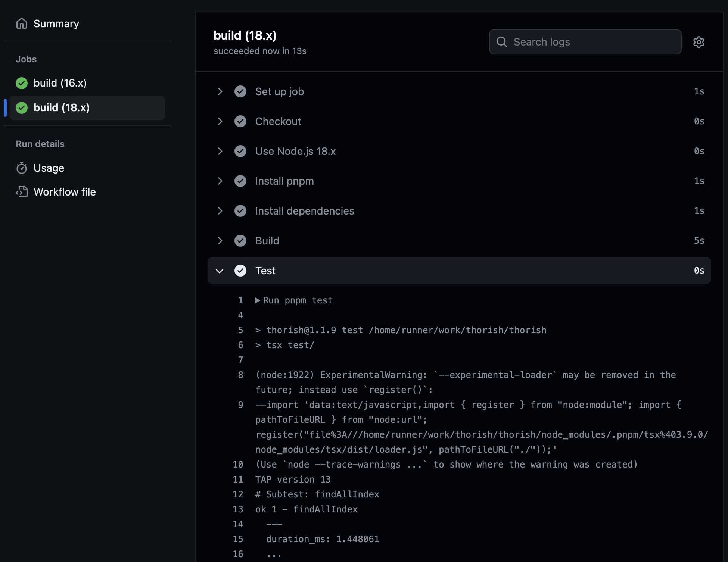This screenshot has height=562, width=728.
Task: Click the green success icon for Build step
Action: [240, 240]
